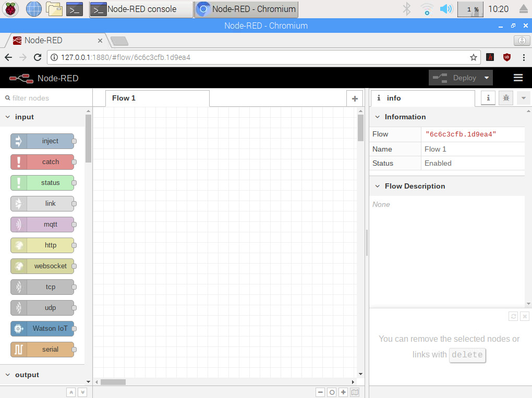532x398 pixels.
Task: Open the file manager from taskbar
Action: [x=54, y=9]
